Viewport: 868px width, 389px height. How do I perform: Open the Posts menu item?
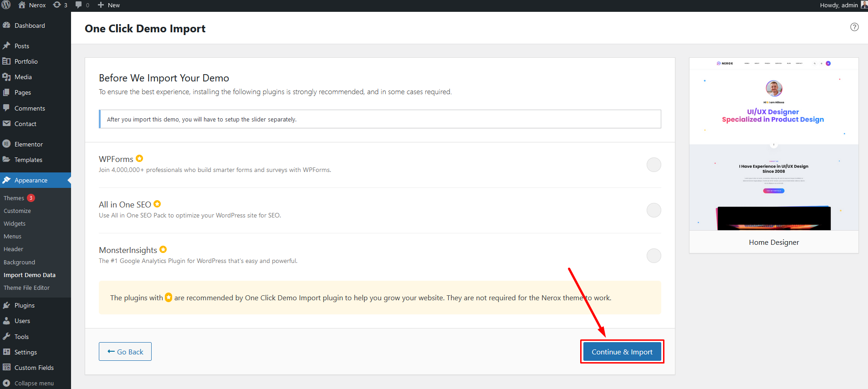point(36,46)
